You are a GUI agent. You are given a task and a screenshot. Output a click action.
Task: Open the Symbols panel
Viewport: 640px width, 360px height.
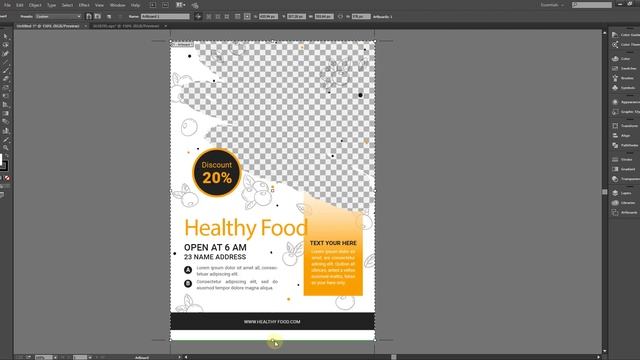click(x=624, y=88)
